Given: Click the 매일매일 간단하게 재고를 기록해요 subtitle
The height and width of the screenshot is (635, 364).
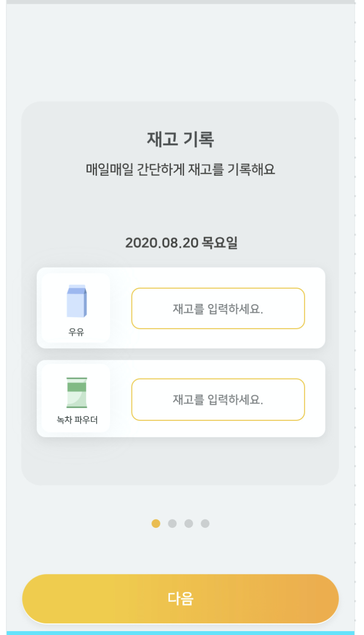Looking at the screenshot, I should coord(180,170).
